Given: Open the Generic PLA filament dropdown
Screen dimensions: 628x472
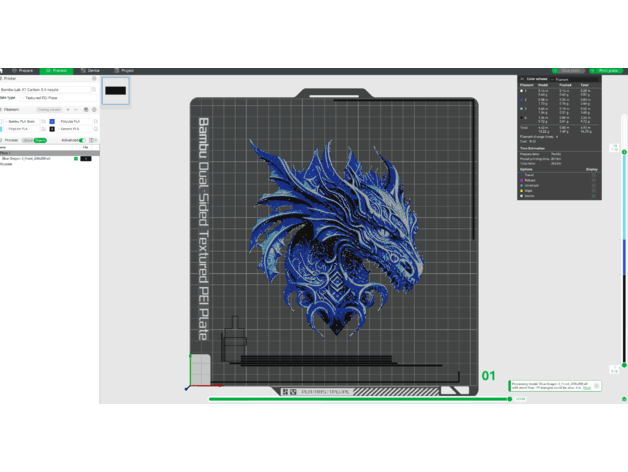Looking at the screenshot, I should click(74, 129).
